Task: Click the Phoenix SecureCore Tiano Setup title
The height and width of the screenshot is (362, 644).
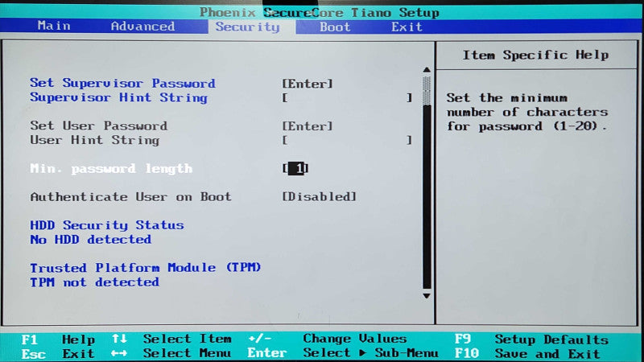Action: (320, 13)
